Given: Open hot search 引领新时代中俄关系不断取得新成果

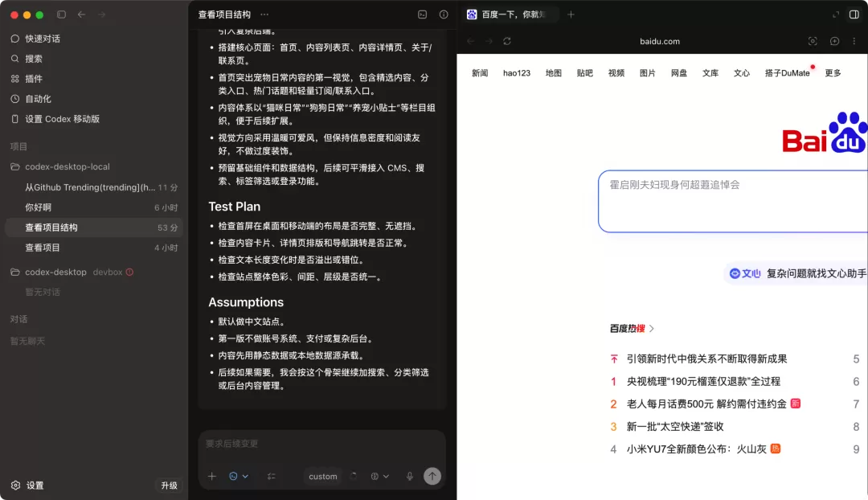Looking at the screenshot, I should pos(706,359).
